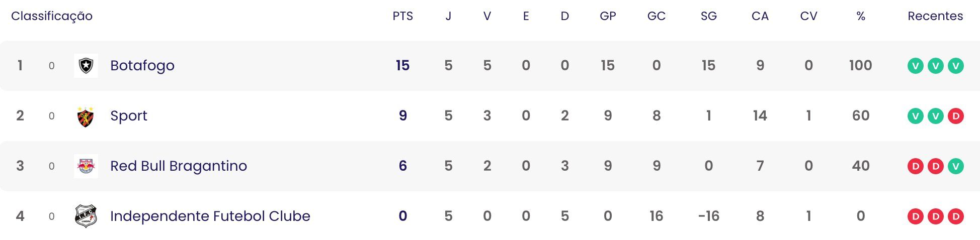980x240 pixels.
Task: Select the Recentes column header
Action: click(935, 16)
